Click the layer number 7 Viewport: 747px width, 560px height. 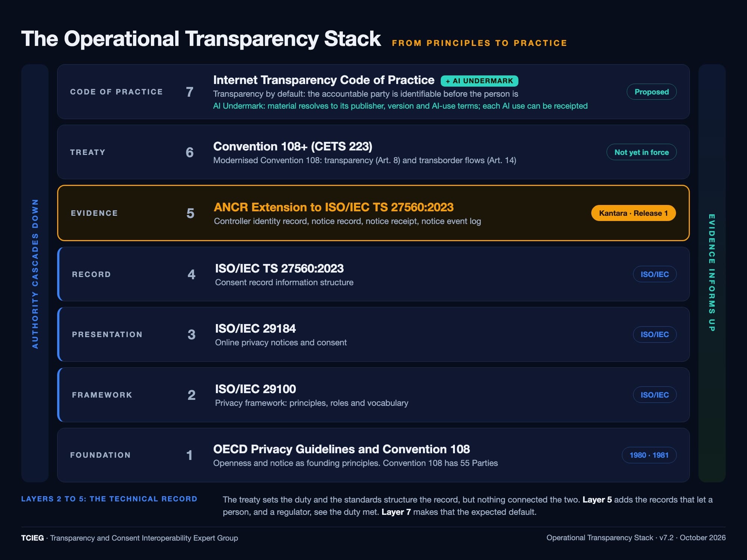pyautogui.click(x=190, y=92)
